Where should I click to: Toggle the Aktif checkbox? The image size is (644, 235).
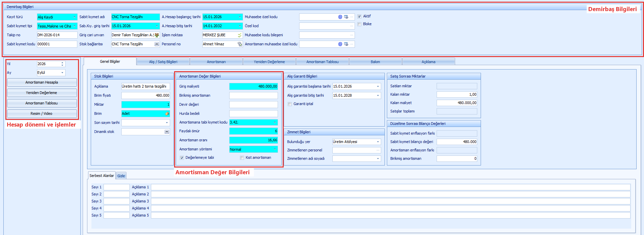359,16
